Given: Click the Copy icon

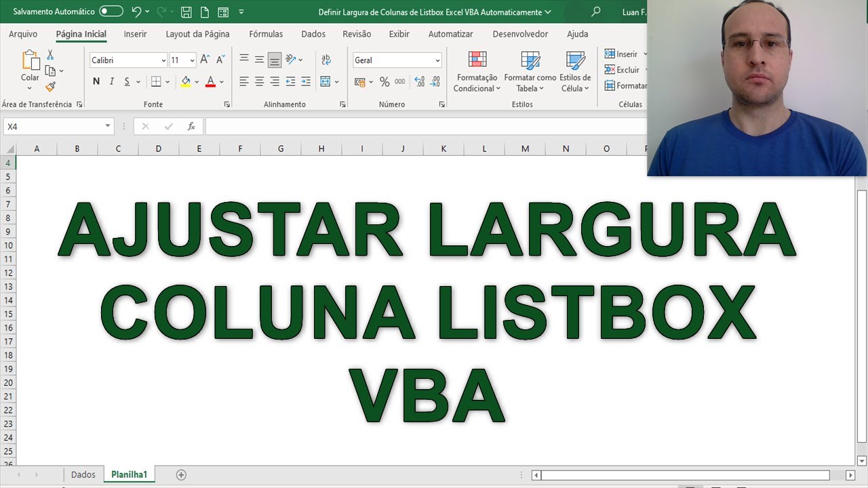Looking at the screenshot, I should 50,70.
